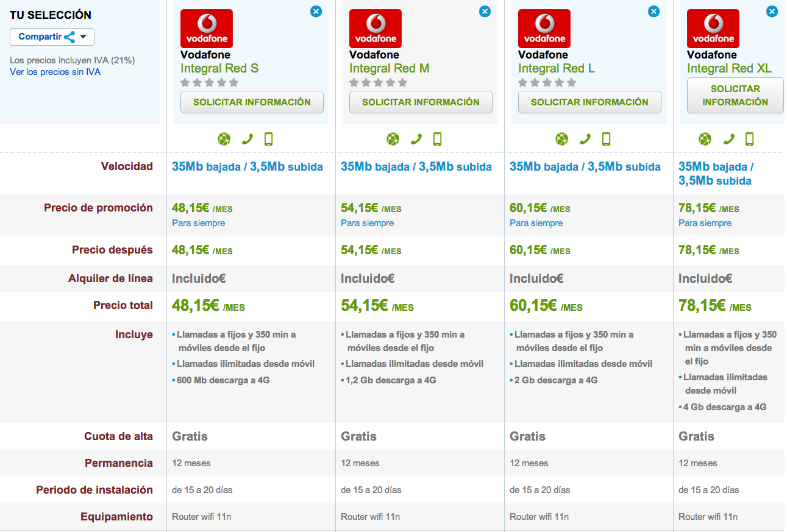Click the internet globe icon under Integral Red L
This screenshot has height=532, width=787.
tap(562, 140)
